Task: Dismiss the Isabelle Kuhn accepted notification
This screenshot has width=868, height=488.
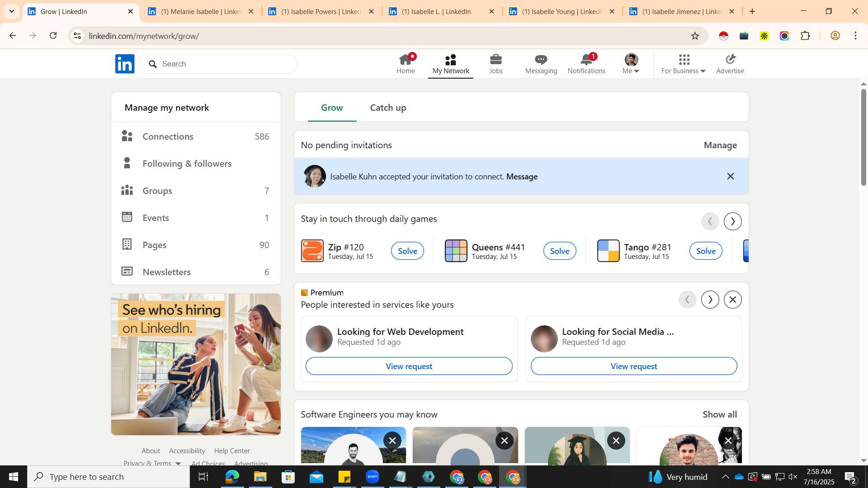Action: pos(731,176)
